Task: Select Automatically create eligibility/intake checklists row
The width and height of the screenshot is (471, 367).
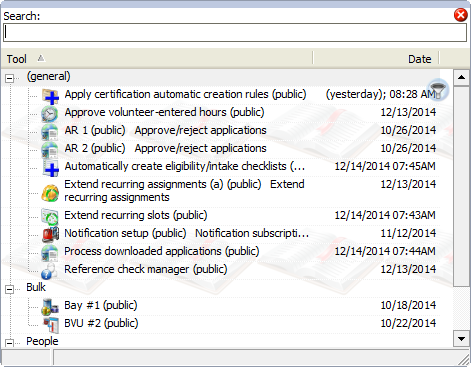Action: [185, 166]
